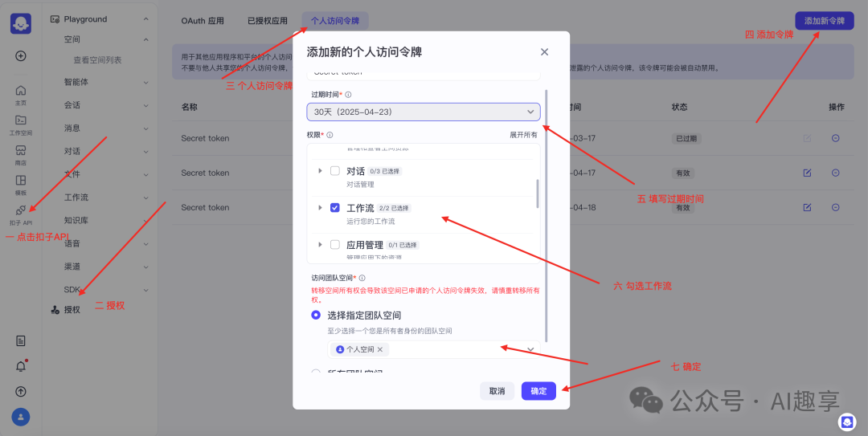Expand the 消息 section
Viewport: 868px width, 436px height.
pyautogui.click(x=146, y=128)
